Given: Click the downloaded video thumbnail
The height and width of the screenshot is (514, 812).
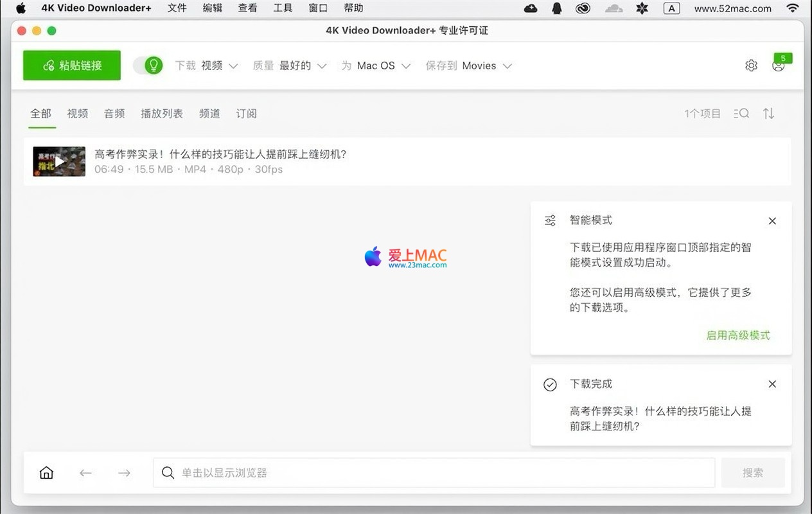Looking at the screenshot, I should (x=59, y=162).
